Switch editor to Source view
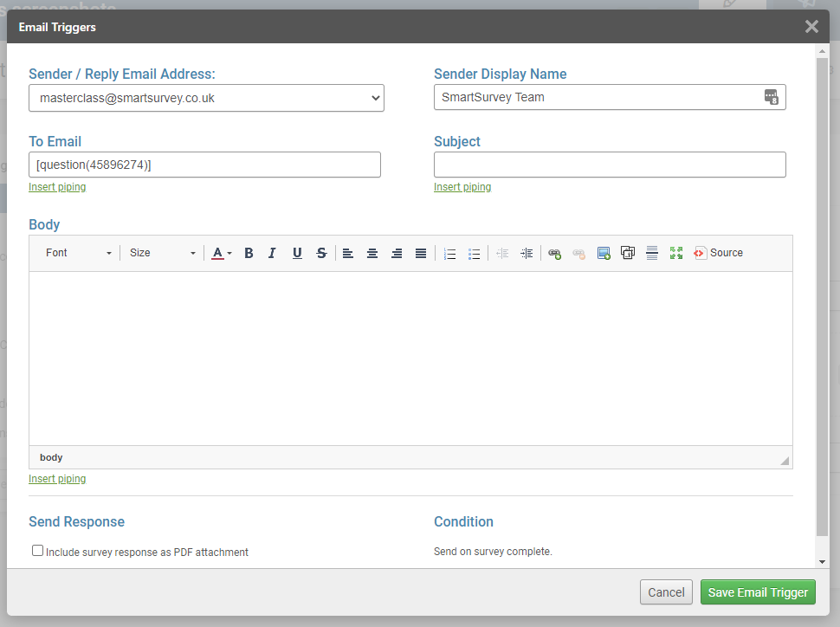 pos(718,253)
